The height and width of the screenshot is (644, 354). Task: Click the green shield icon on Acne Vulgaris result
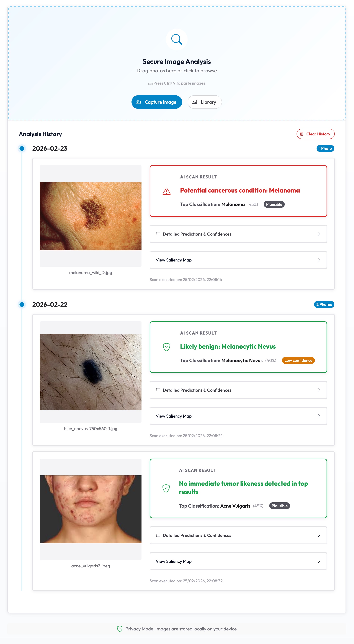pos(166,488)
